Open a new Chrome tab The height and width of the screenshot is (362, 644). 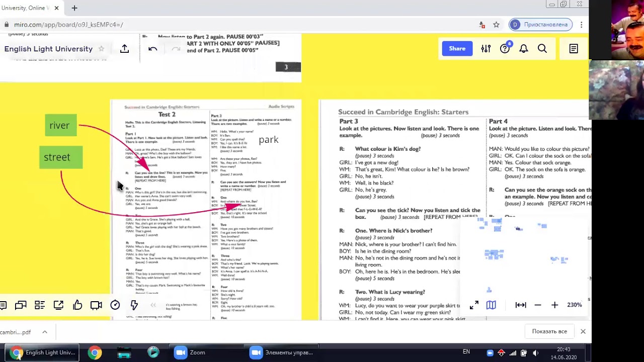pos(74,8)
